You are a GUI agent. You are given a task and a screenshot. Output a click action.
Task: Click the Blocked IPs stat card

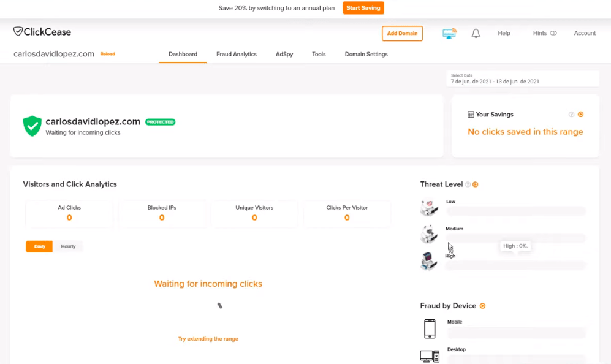click(162, 213)
